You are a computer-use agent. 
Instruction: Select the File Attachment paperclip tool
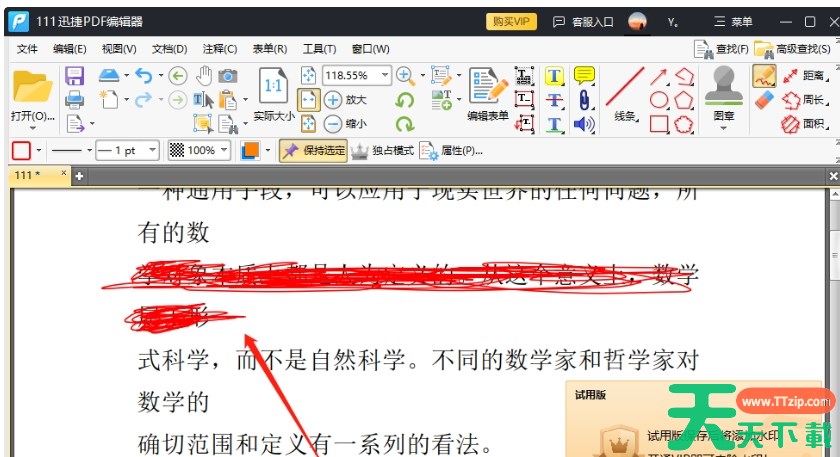(584, 100)
